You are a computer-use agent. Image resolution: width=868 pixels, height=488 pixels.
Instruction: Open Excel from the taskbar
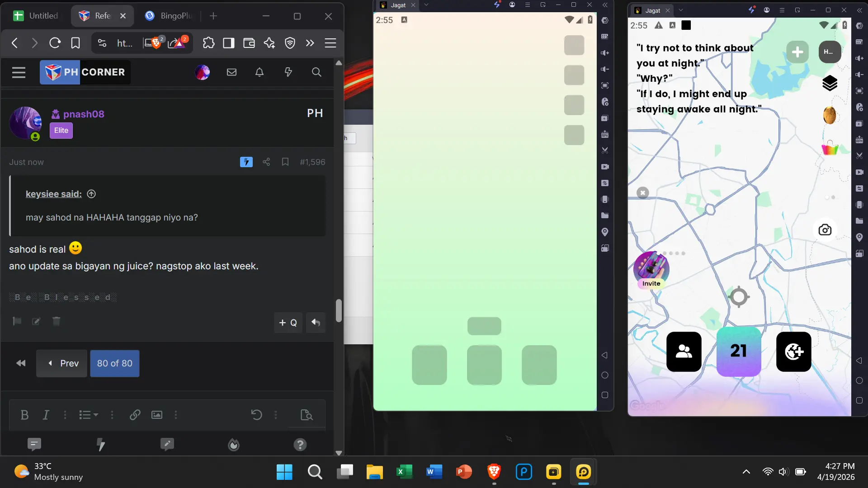[x=404, y=472]
